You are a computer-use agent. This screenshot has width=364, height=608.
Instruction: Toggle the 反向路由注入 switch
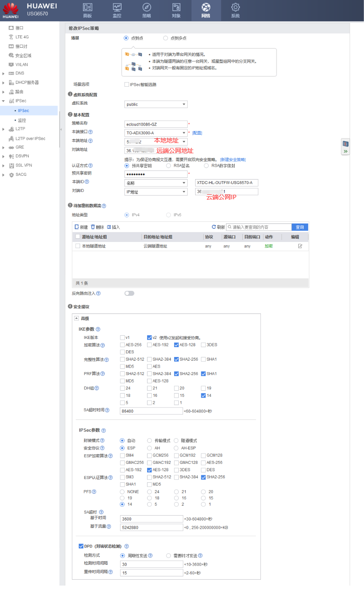pos(129,293)
